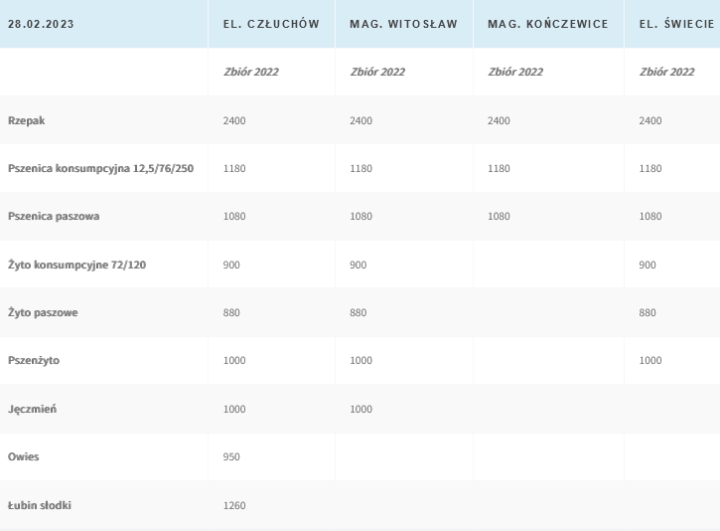720x531 pixels.
Task: Click Zbiór 2022 under EL. CZŁUCHÓW
Action: point(250,72)
